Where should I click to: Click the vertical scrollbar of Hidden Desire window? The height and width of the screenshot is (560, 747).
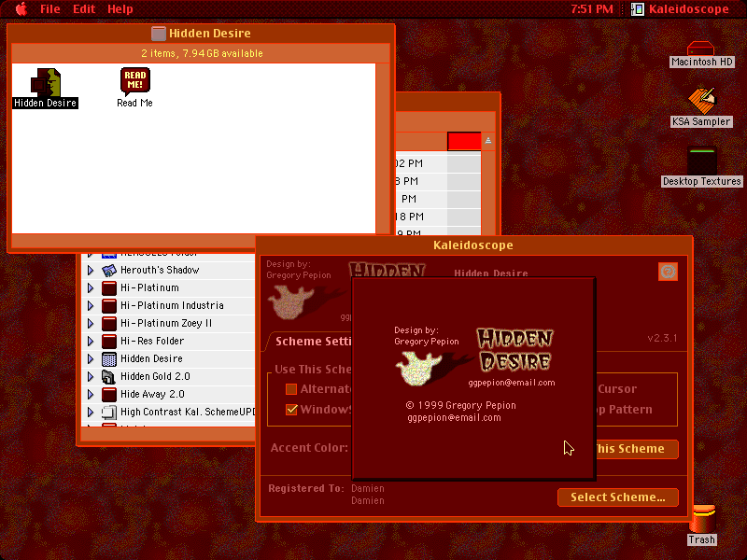[383, 148]
